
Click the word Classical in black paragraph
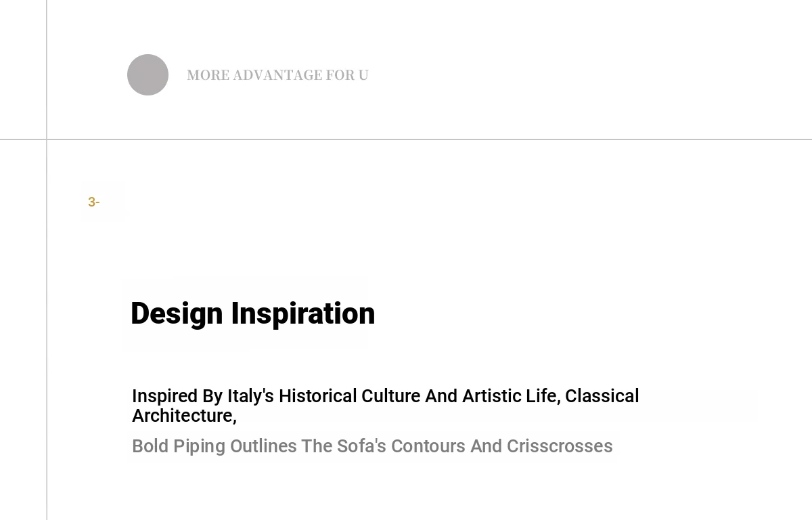coord(602,396)
